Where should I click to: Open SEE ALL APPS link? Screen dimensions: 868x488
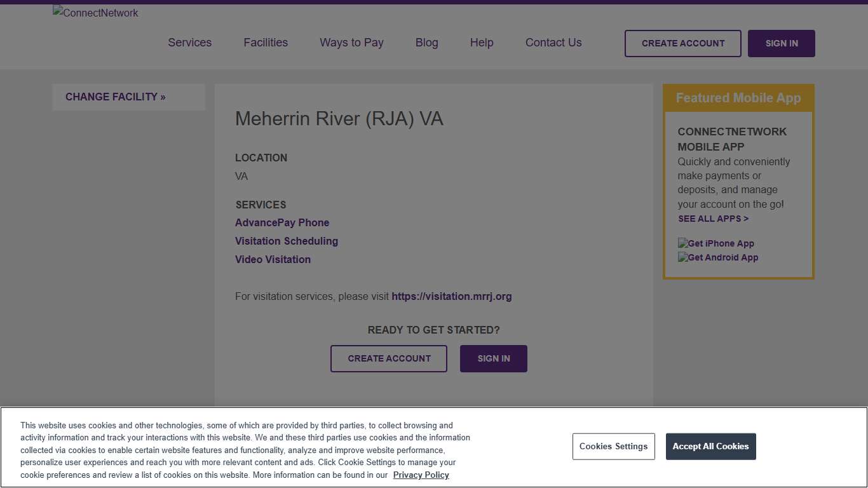[x=713, y=219]
